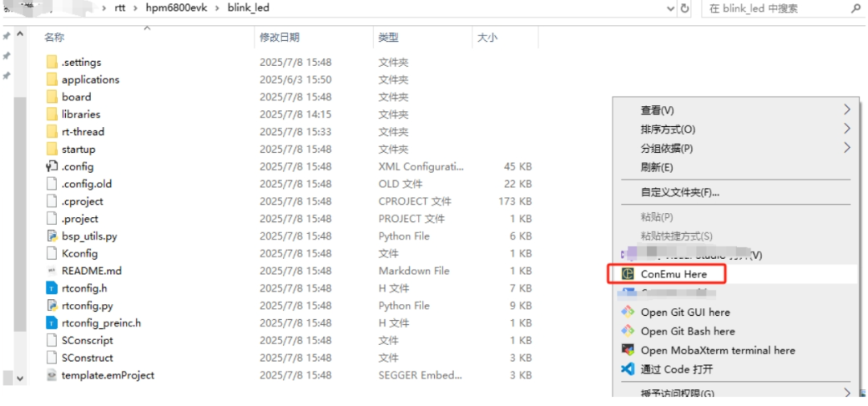Click the SEGGER Embed... type cell
The image size is (868, 406).
pyautogui.click(x=420, y=375)
